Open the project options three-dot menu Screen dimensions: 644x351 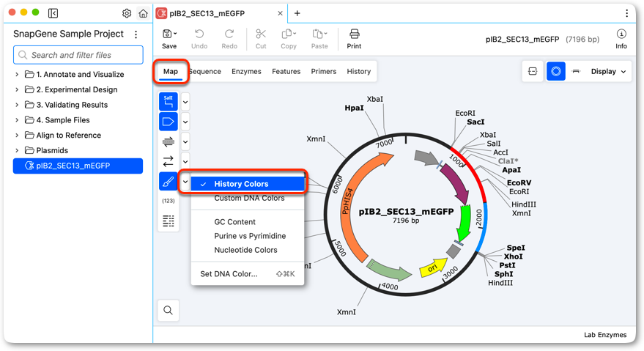click(x=136, y=34)
